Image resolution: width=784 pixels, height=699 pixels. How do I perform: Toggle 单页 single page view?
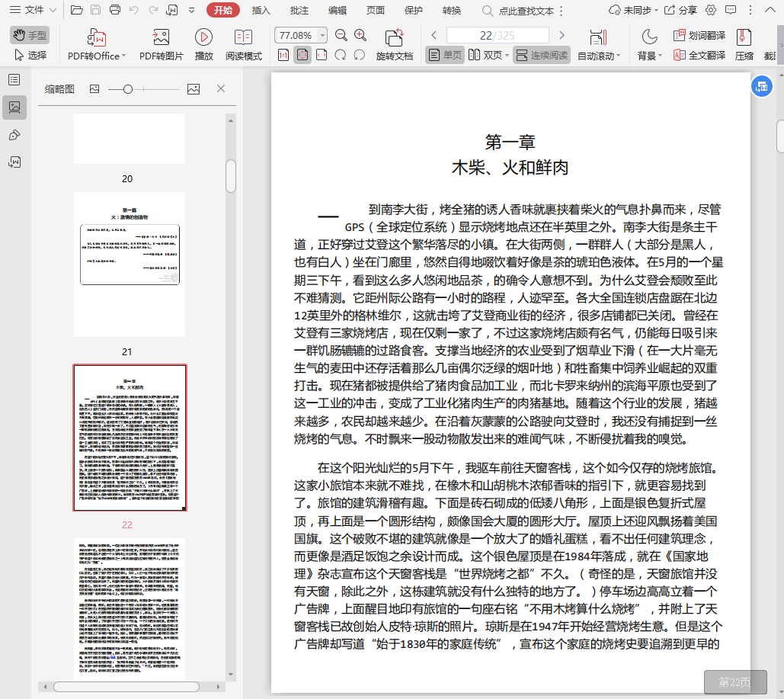(x=445, y=55)
